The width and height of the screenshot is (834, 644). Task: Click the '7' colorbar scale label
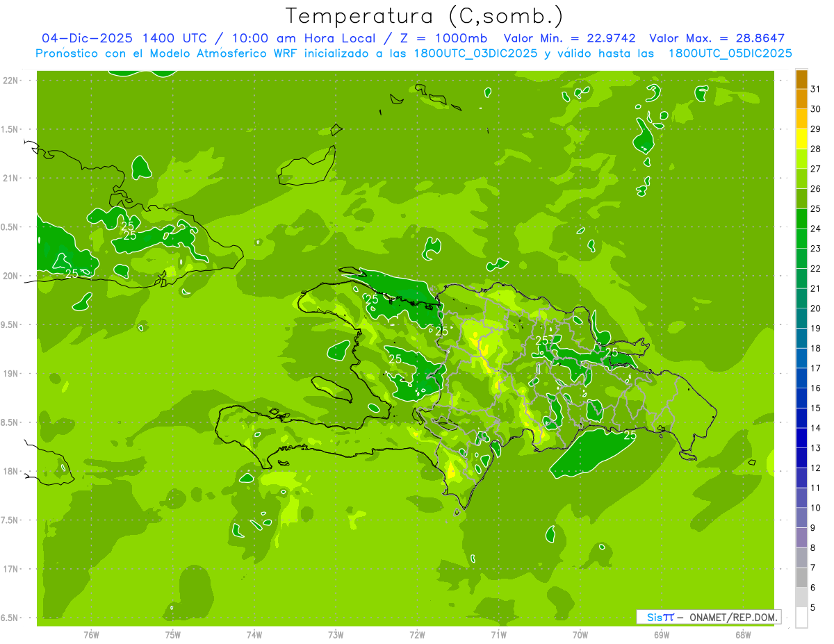point(813,568)
